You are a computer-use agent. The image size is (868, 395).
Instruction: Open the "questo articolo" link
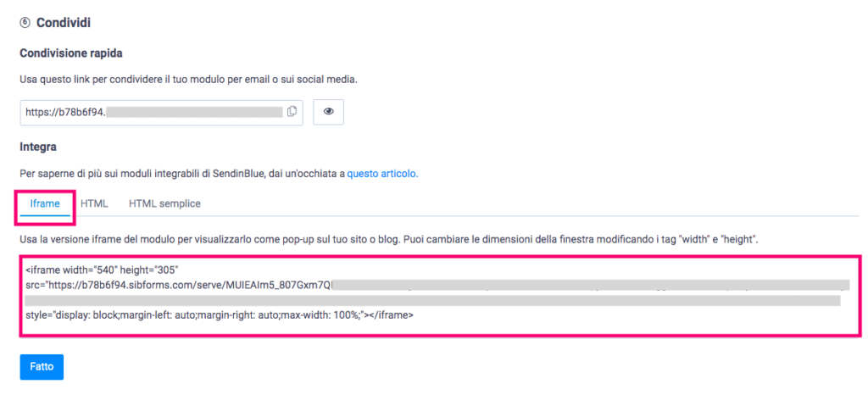[382, 173]
